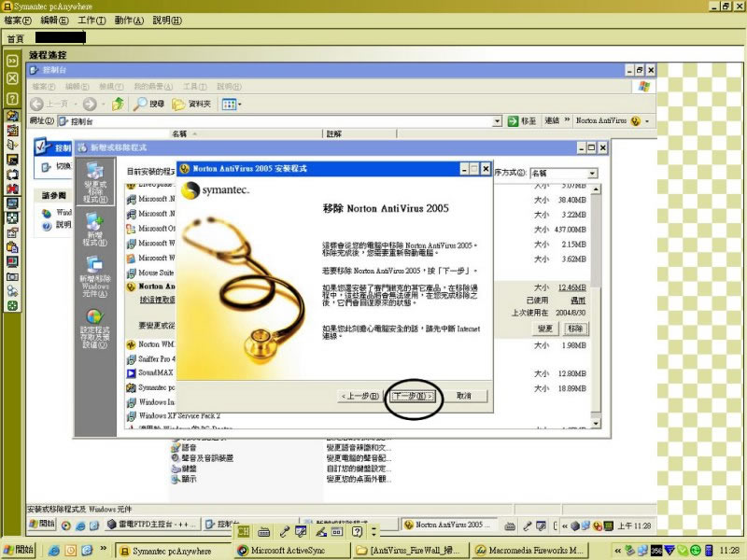
Task: Click Norton AntiVirus 2005 on remote taskbar
Action: (449, 525)
